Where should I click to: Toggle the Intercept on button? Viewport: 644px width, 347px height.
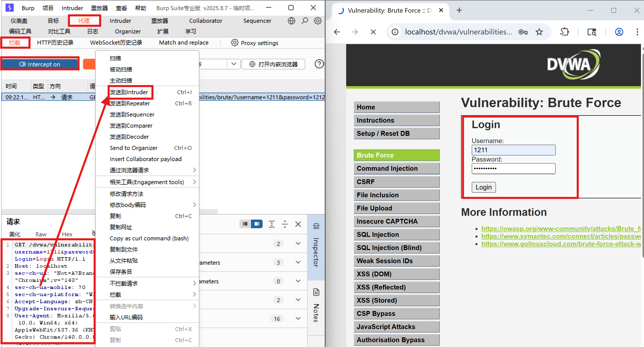[x=40, y=64]
